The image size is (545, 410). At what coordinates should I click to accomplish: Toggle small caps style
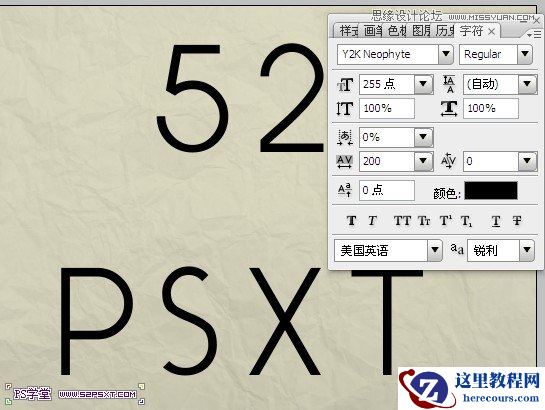424,221
